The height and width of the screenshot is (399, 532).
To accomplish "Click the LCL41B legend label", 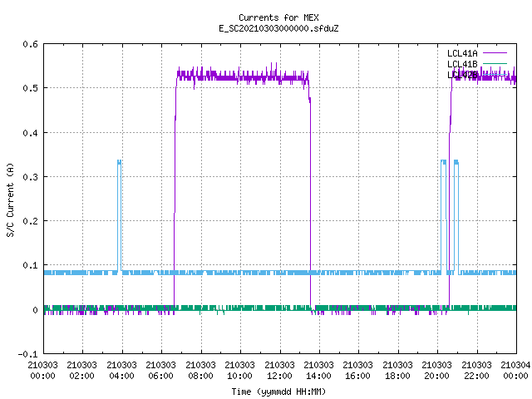I will pos(462,64).
